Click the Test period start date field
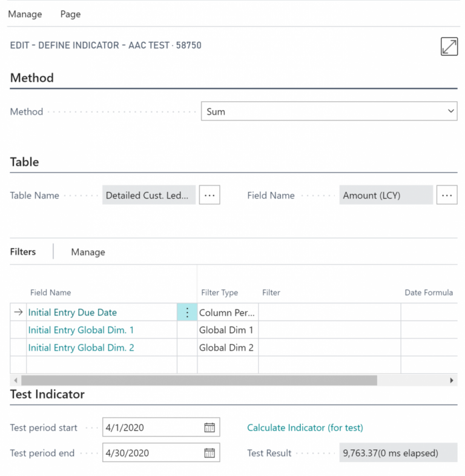The height and width of the screenshot is (476, 465). tap(161, 427)
